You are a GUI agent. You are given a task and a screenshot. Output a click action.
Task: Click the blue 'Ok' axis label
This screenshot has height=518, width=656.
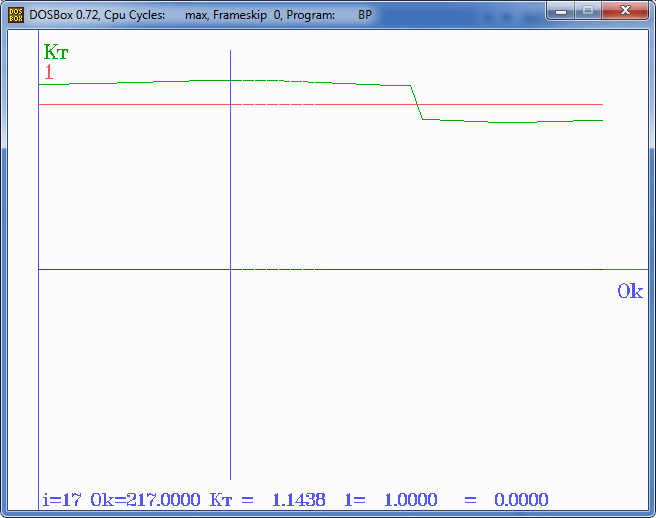pos(630,291)
